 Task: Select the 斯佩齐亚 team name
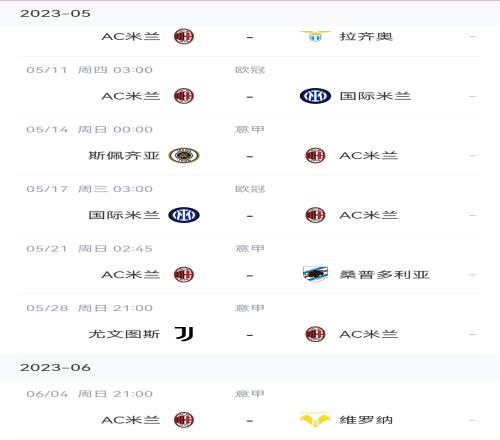124,155
